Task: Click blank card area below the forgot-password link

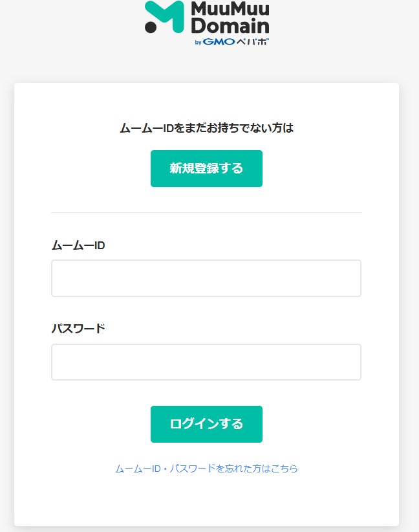Action: (206, 502)
